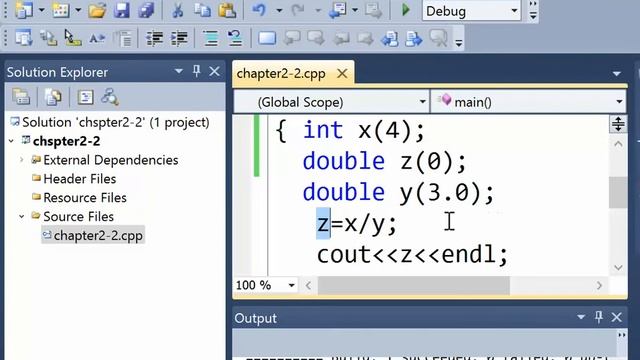Click the View Code icon in Solution Explorer
640x360 pixels.
pyautogui.click(x=85, y=97)
